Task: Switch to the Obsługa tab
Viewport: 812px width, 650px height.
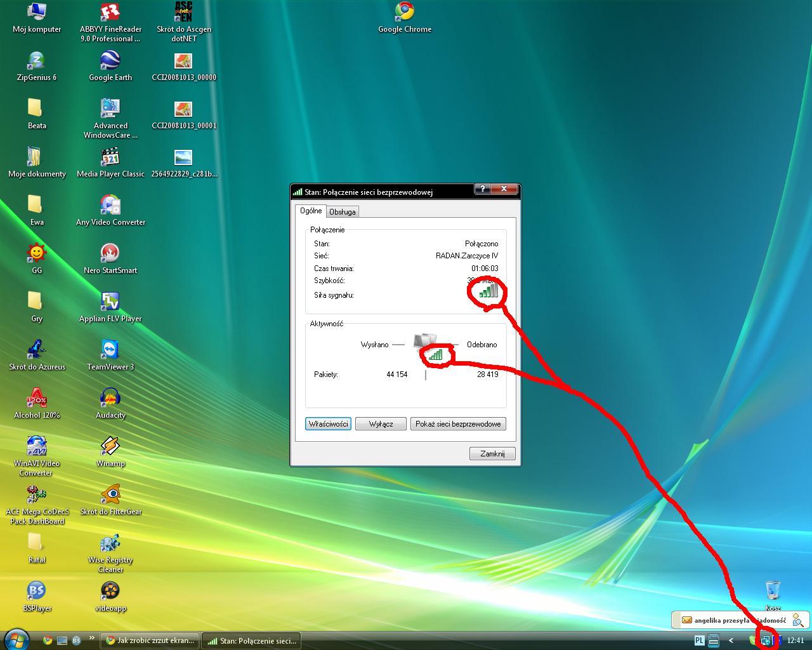Action: click(x=343, y=212)
